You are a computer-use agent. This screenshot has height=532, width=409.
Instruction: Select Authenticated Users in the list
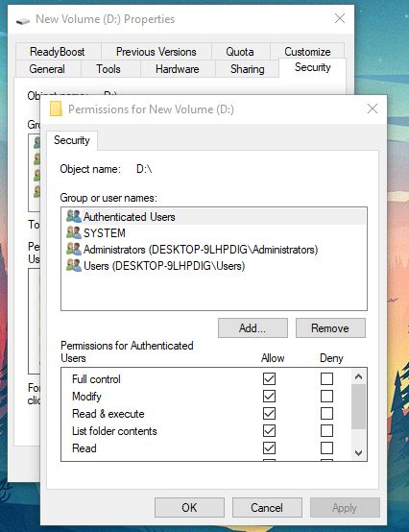[x=214, y=216]
